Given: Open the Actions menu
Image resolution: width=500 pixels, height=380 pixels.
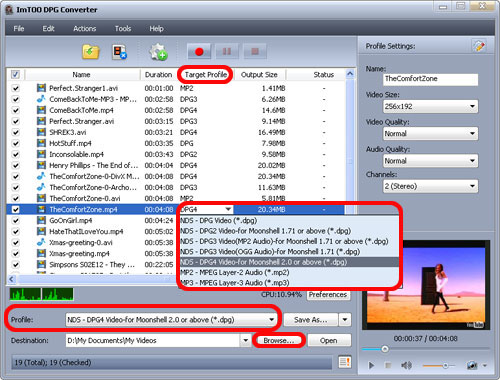Looking at the screenshot, I should 85,29.
